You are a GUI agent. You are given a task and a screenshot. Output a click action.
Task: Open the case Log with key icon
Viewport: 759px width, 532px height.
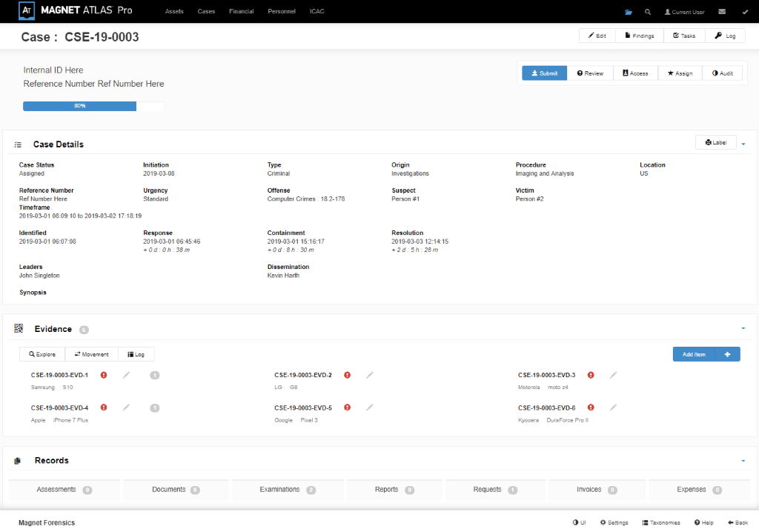pos(725,36)
